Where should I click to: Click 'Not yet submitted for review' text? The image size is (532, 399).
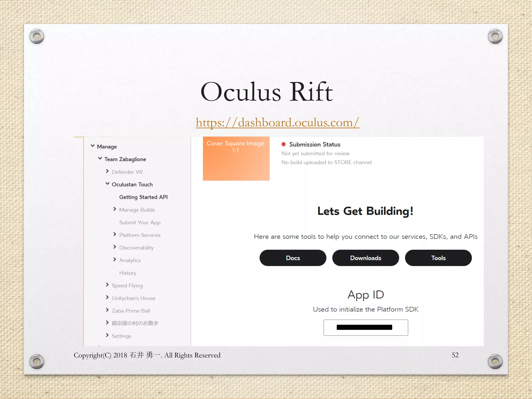[x=315, y=154]
